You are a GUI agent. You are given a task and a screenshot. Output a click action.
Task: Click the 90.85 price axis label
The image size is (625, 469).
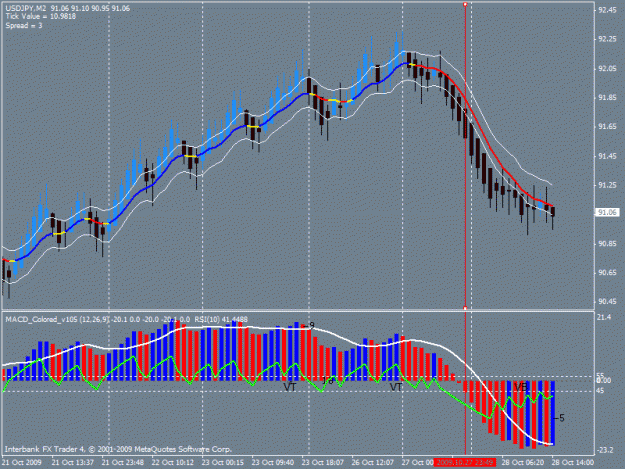(607, 243)
